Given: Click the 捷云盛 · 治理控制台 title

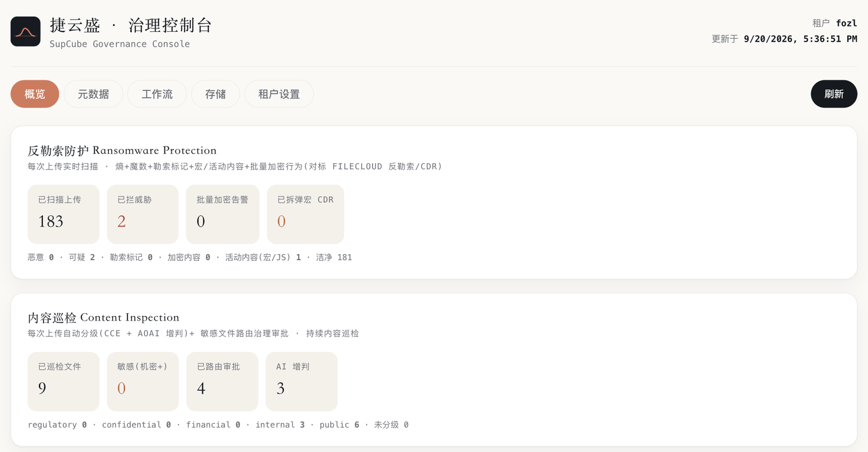Looking at the screenshot, I should pos(131,25).
